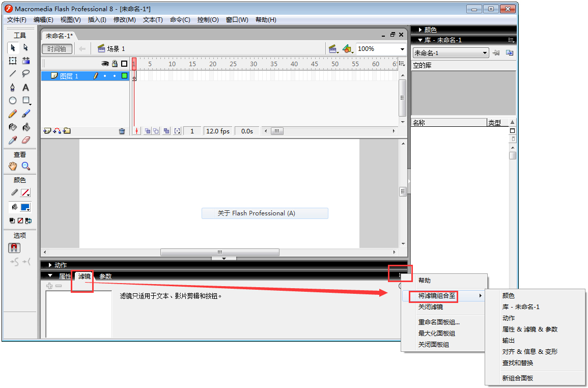Click the Edit Scene clapboard icon
Viewport: 588px width, 388px height.
click(x=333, y=49)
